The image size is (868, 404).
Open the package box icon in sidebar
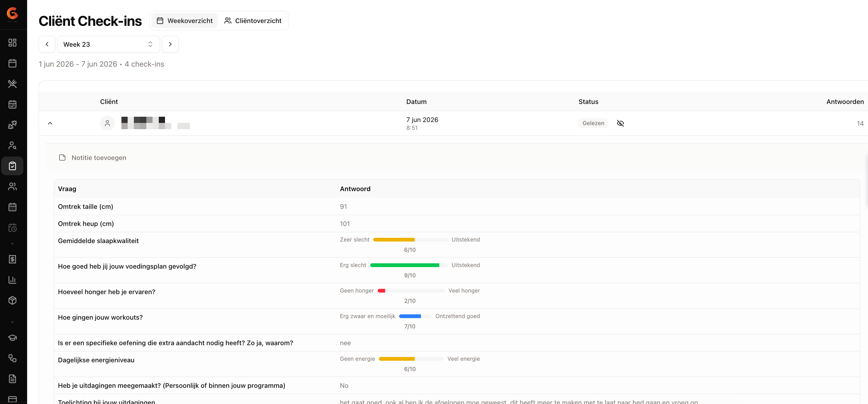(12, 300)
